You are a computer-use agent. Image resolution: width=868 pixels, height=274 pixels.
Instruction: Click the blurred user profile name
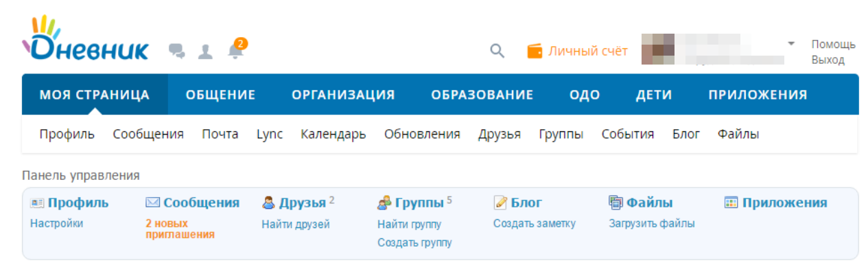(x=712, y=49)
